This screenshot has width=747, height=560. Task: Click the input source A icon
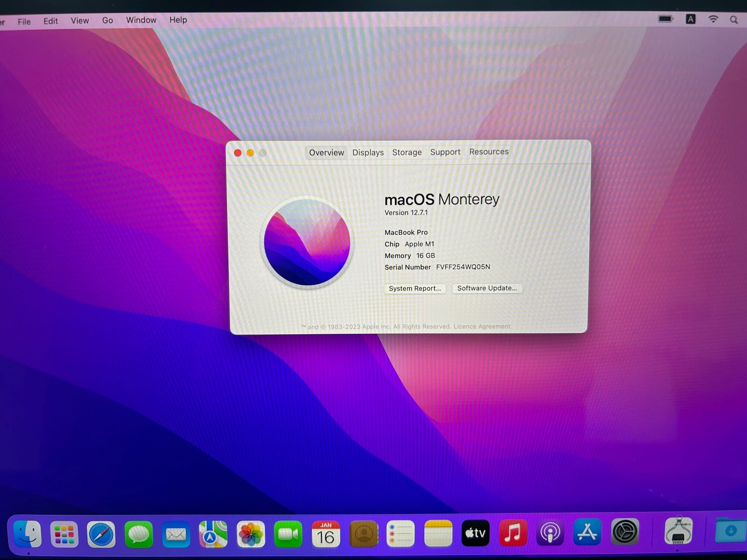(690, 19)
